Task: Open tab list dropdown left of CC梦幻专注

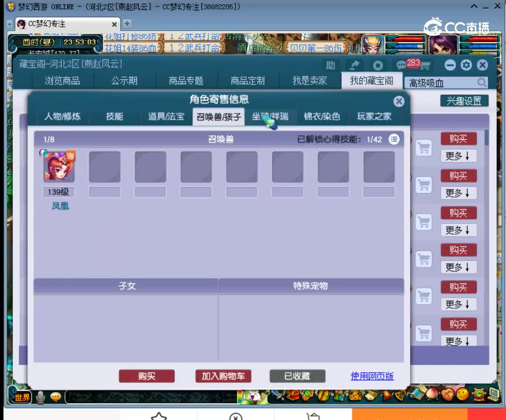Action: (10, 24)
